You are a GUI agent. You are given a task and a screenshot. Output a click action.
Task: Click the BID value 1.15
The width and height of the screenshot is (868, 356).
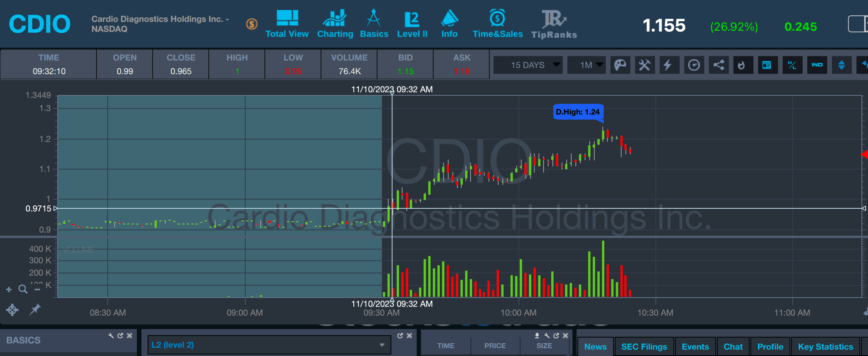point(406,71)
